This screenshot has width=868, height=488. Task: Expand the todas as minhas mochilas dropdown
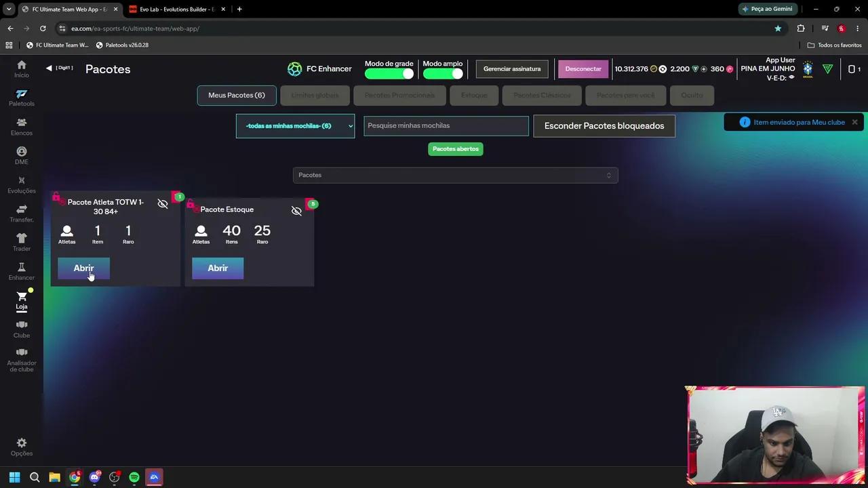(x=295, y=125)
